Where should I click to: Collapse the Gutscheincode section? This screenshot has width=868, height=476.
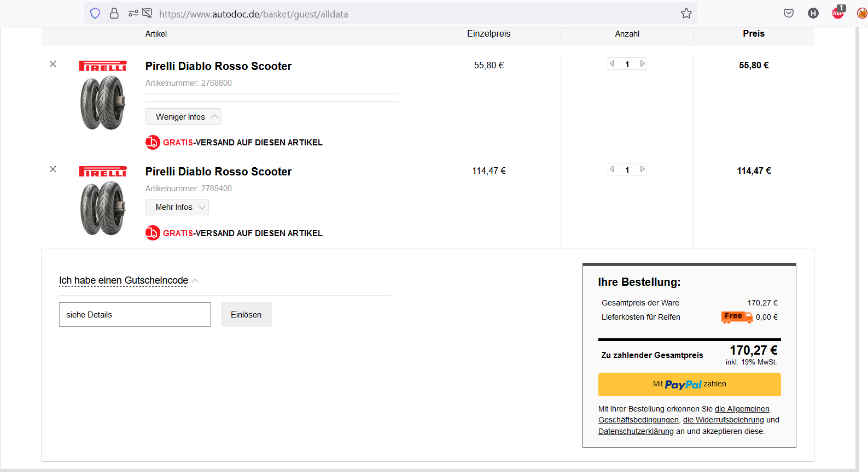(129, 281)
